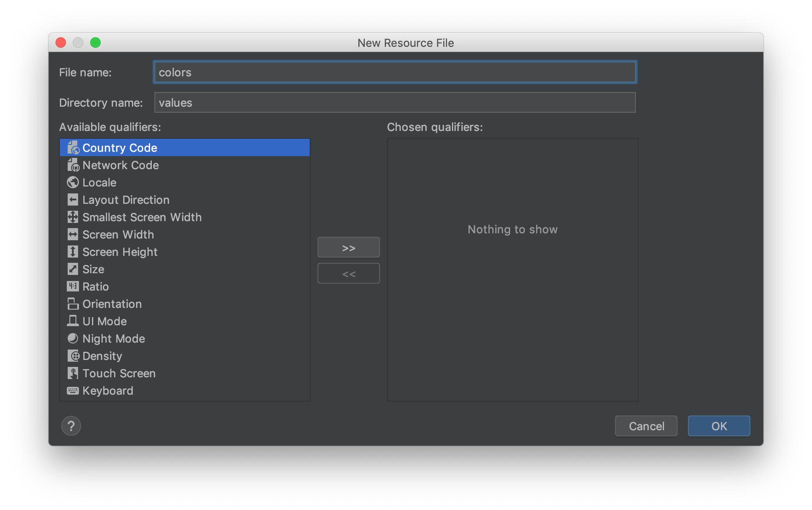Close the New Resource File window
Image resolution: width=812 pixels, height=510 pixels.
point(61,42)
